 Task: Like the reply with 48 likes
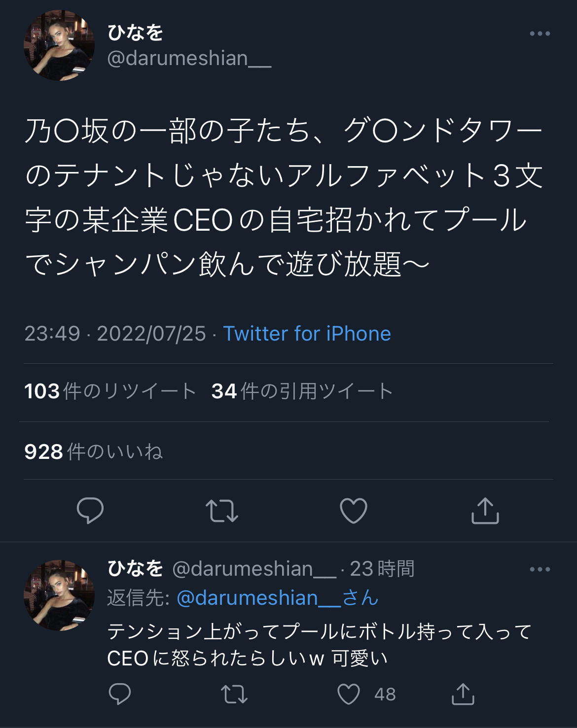tap(349, 694)
